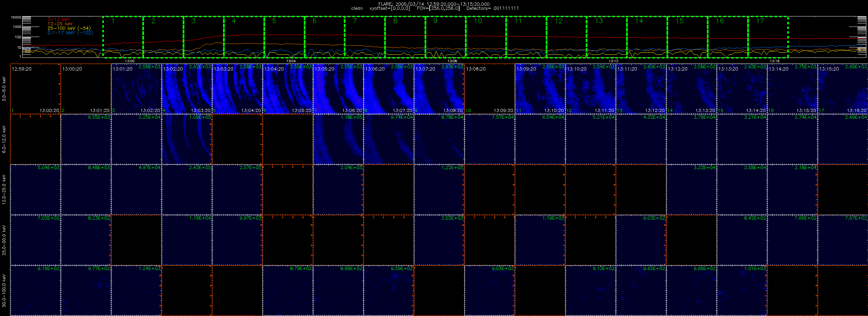Click the 2.49E+04 peak value label
Image resolution: width=868 pixels, height=316 pixels.
856,117
